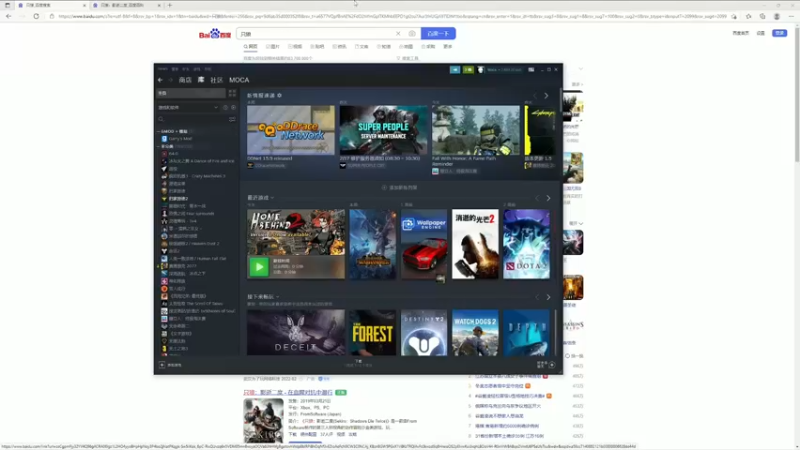
Task: Open the Dying Light 2 (消逝的光芒2) cover
Action: (x=475, y=244)
